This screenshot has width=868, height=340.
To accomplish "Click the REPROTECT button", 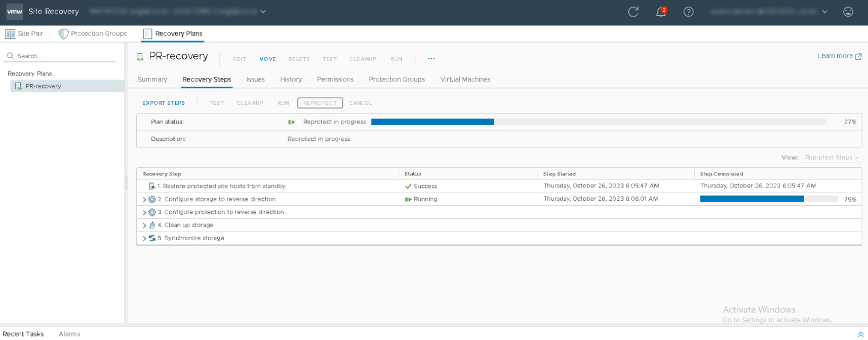I will [320, 103].
